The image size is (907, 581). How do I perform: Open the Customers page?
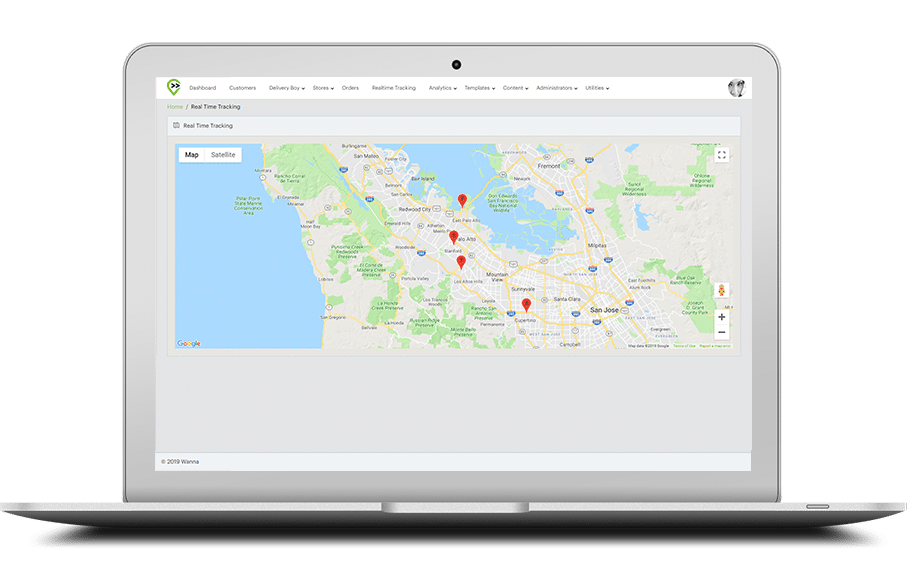tap(242, 88)
